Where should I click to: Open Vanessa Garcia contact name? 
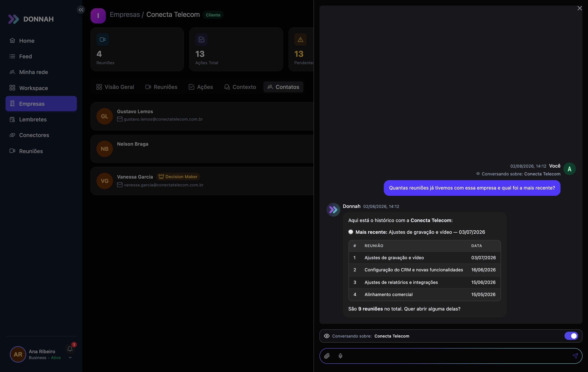click(x=135, y=177)
